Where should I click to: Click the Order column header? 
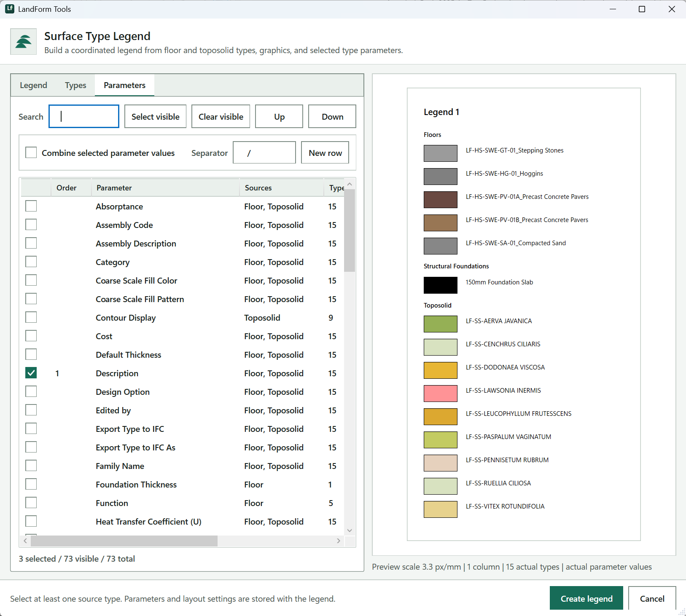(71, 187)
